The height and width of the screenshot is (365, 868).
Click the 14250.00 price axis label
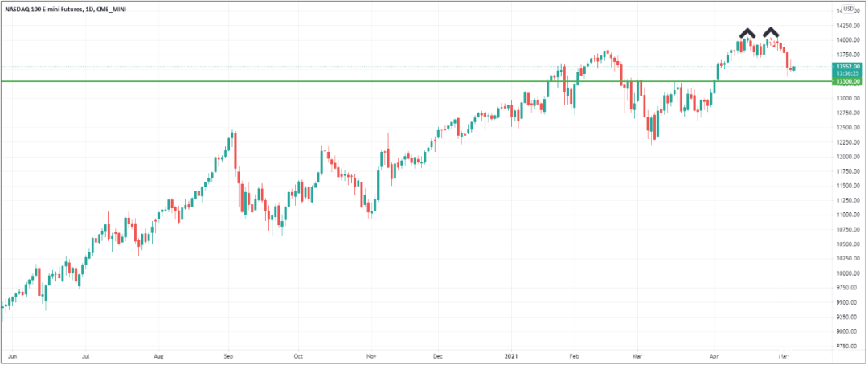pyautogui.click(x=848, y=26)
